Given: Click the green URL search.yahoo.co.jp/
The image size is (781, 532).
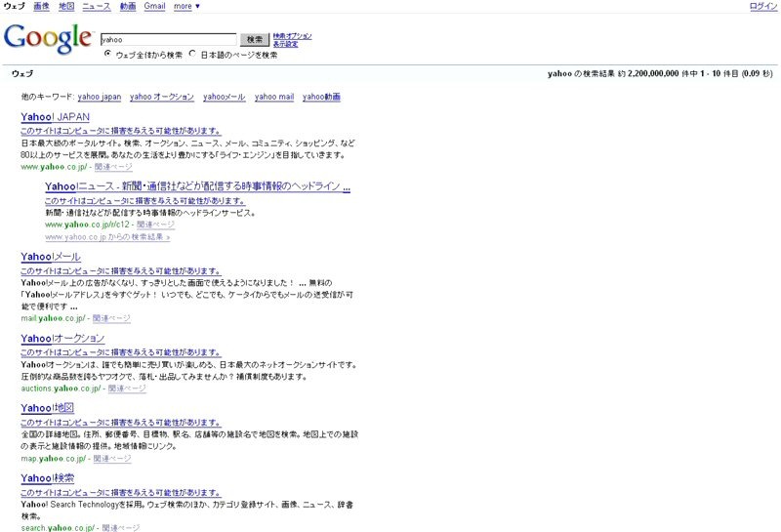Looking at the screenshot, I should [x=58, y=527].
